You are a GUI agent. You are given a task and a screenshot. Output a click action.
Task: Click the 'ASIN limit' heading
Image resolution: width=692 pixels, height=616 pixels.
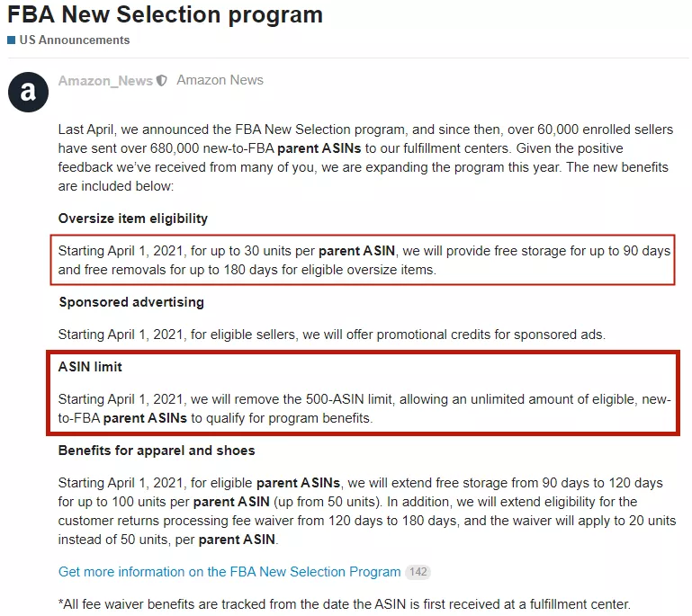(x=90, y=367)
